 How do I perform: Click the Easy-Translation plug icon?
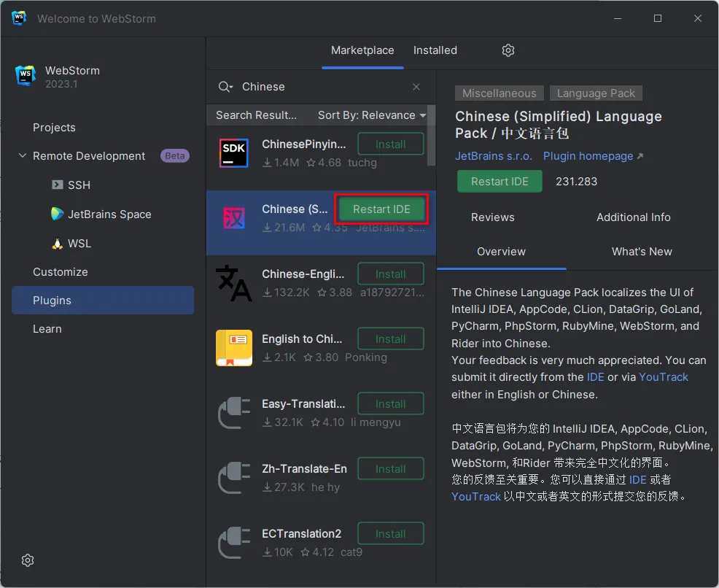[x=234, y=413]
